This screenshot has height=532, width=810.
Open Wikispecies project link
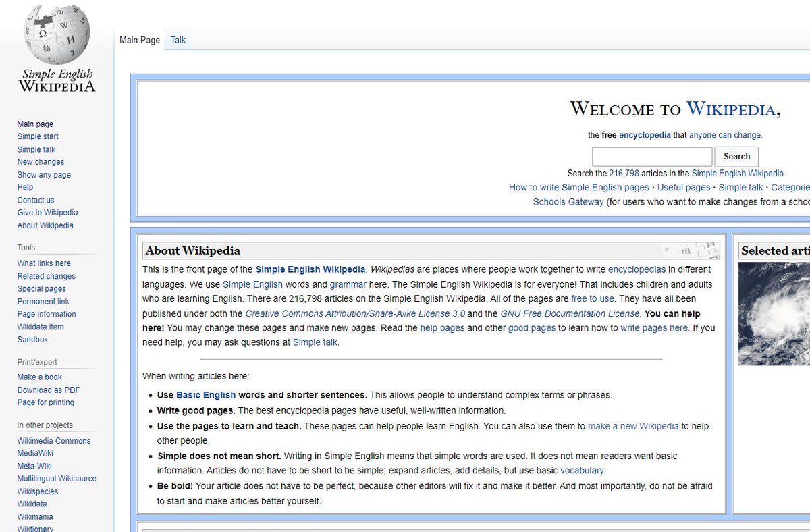point(38,491)
